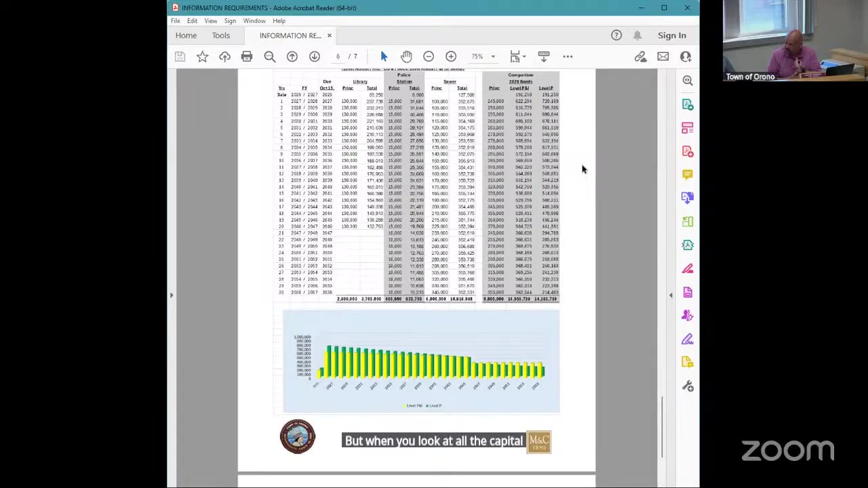Click the Town of Orono video thumbnail
The width and height of the screenshot is (868, 488).
[795, 41]
